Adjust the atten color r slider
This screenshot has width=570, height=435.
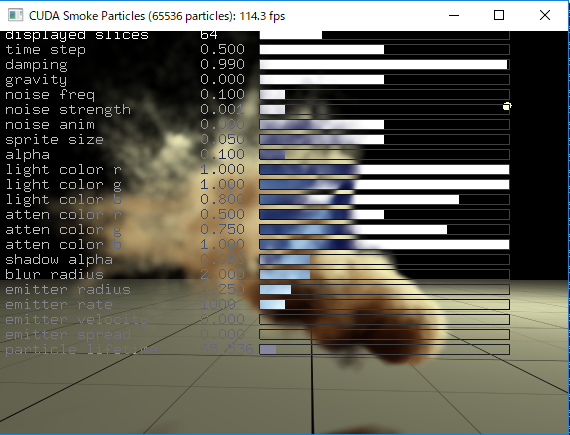pos(385,215)
